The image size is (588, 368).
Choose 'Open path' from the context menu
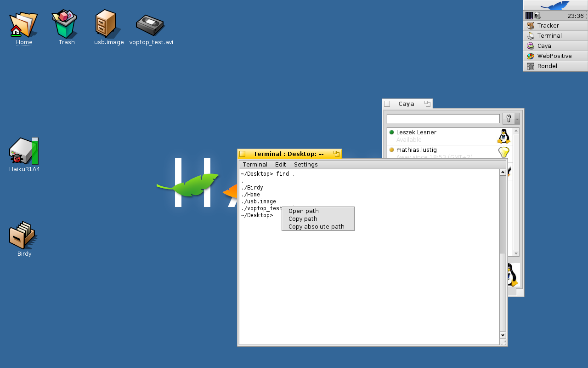pyautogui.click(x=303, y=211)
